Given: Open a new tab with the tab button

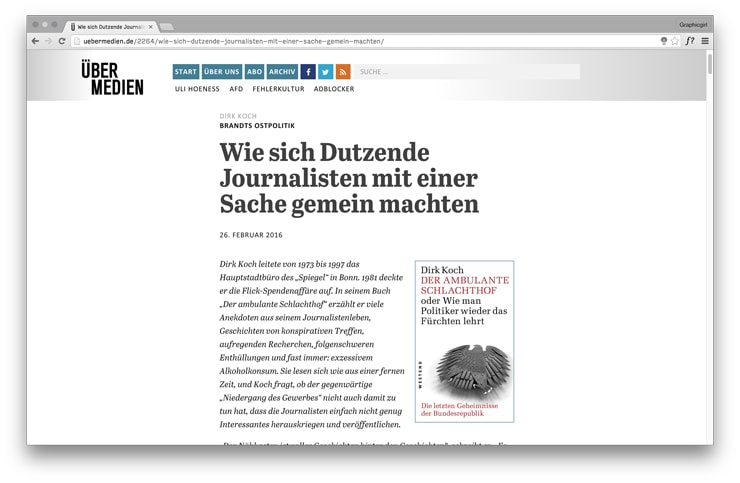Looking at the screenshot, I should (166, 26).
